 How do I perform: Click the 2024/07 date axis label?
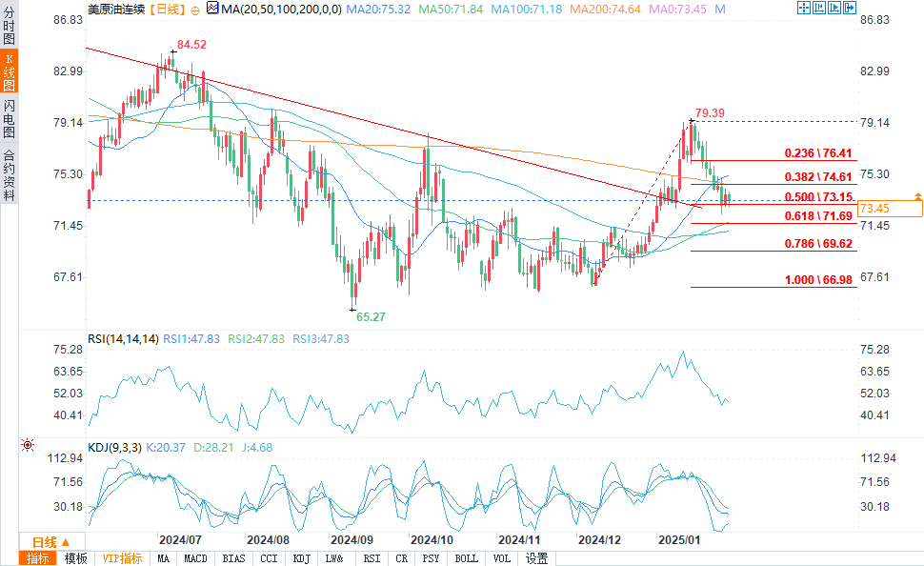(180, 540)
